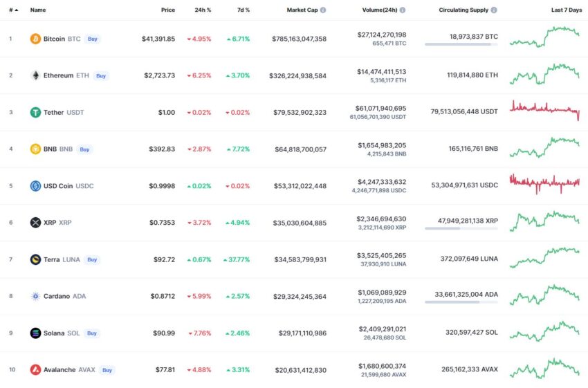Open the Terra 7-day sparkline chart
The width and height of the screenshot is (588, 388).
[544, 257]
